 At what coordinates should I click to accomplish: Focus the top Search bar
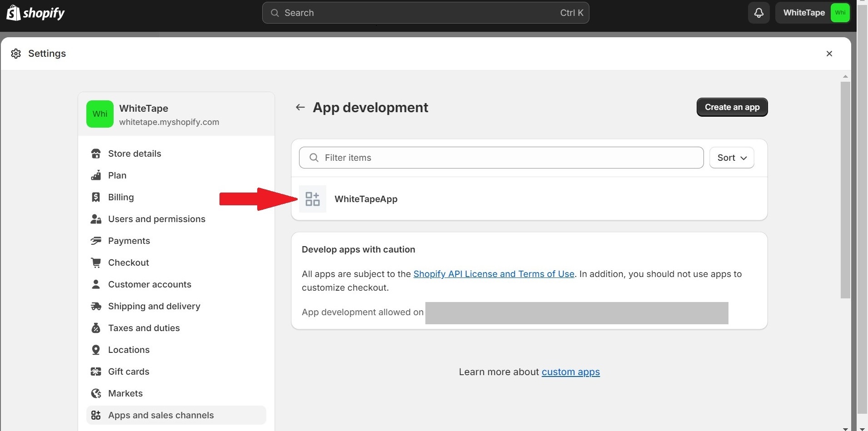click(425, 13)
